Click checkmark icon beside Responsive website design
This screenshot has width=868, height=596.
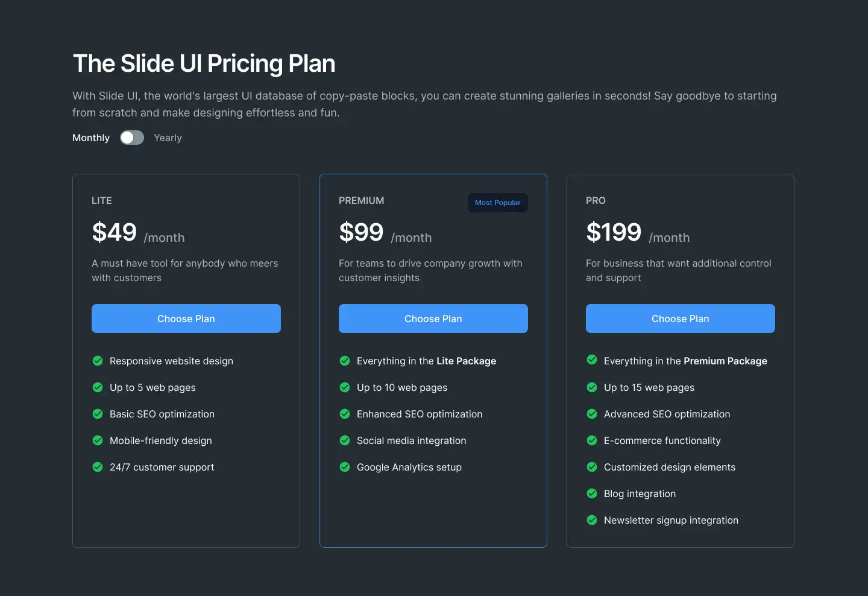click(x=98, y=361)
